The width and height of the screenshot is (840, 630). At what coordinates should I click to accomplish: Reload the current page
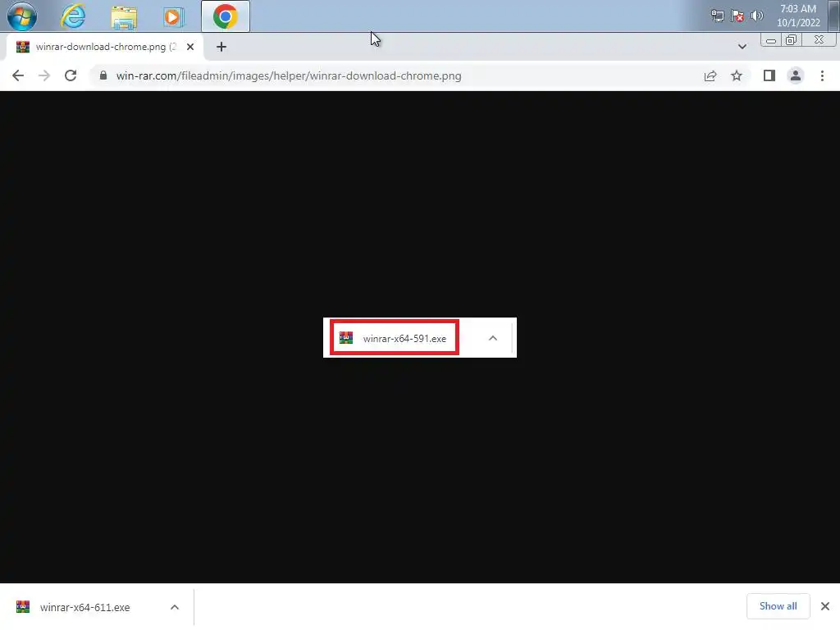(x=71, y=75)
